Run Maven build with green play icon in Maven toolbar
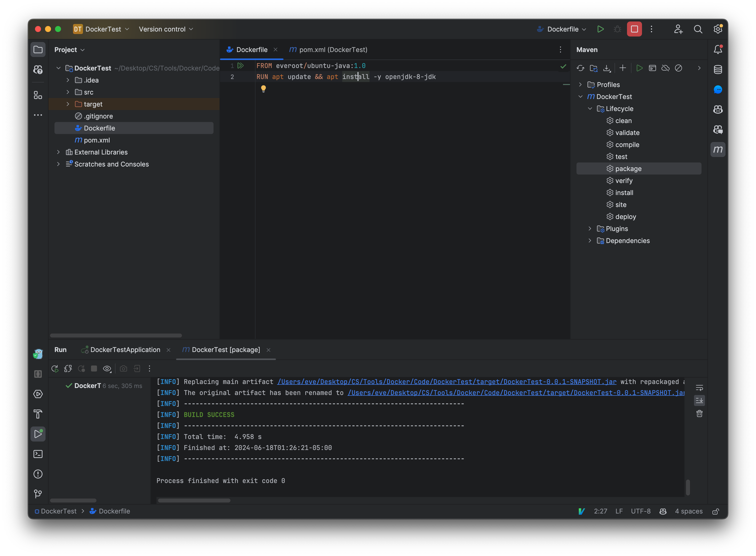The height and width of the screenshot is (556, 756). 639,68
